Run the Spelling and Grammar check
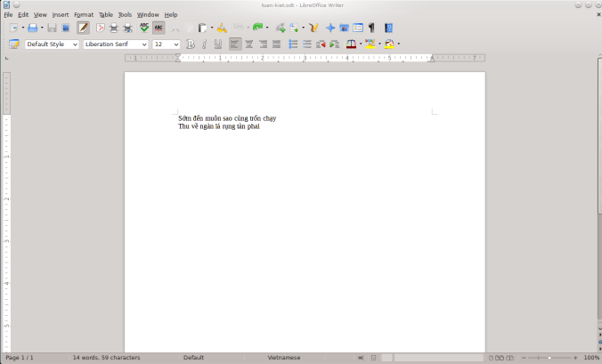This screenshot has width=602, height=364. (144, 28)
